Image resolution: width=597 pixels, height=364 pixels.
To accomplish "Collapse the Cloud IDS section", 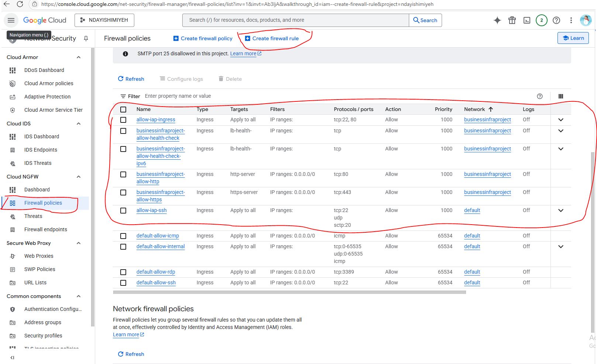I will (x=79, y=124).
